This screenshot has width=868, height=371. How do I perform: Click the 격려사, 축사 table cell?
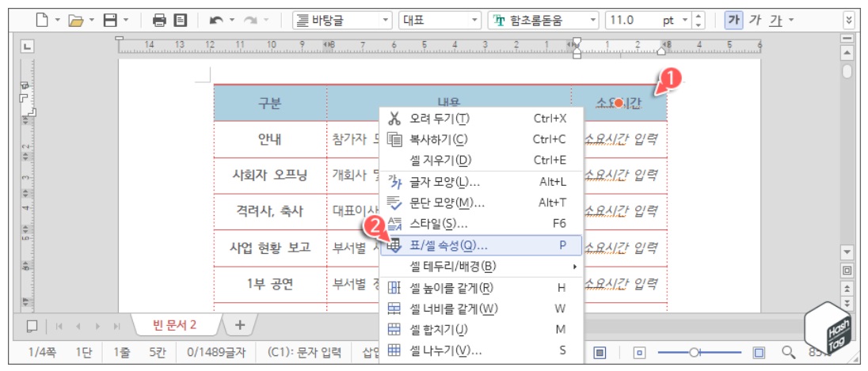(x=270, y=212)
